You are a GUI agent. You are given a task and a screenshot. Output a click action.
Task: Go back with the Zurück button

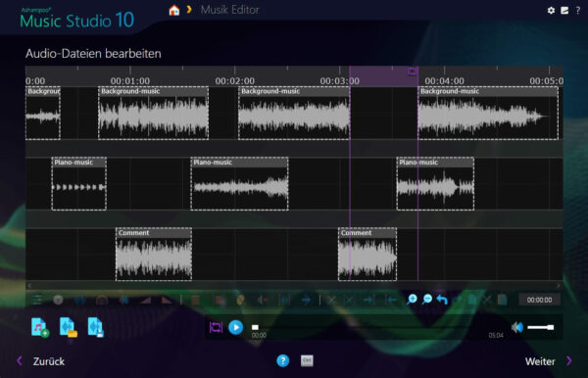pyautogui.click(x=41, y=361)
